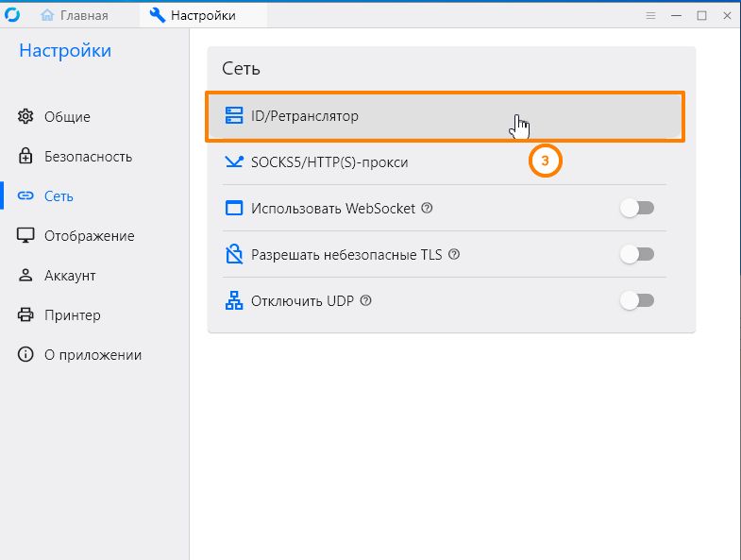Open the Общие settings section

click(94, 116)
